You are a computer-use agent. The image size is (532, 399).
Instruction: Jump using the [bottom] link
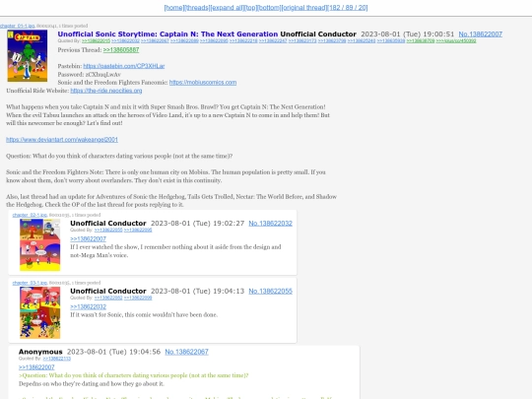click(269, 8)
